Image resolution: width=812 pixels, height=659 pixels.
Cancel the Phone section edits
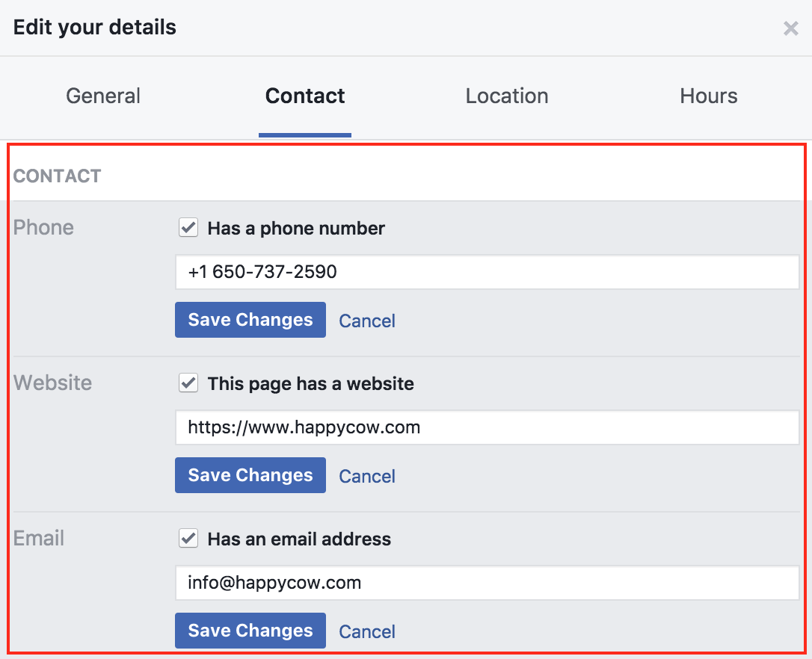[x=367, y=321]
